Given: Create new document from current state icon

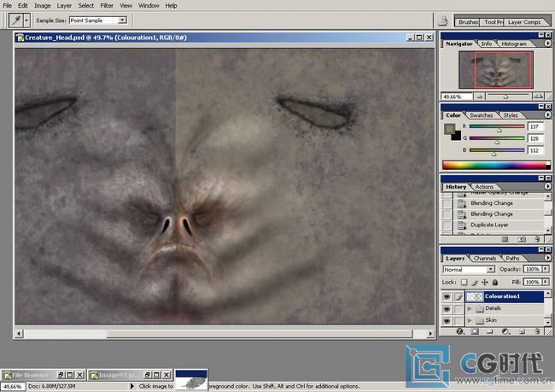Looking at the screenshot, I should [505, 239].
